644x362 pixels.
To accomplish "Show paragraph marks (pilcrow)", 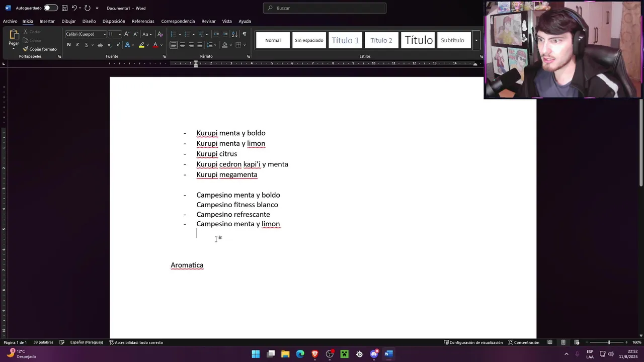I will (244, 34).
